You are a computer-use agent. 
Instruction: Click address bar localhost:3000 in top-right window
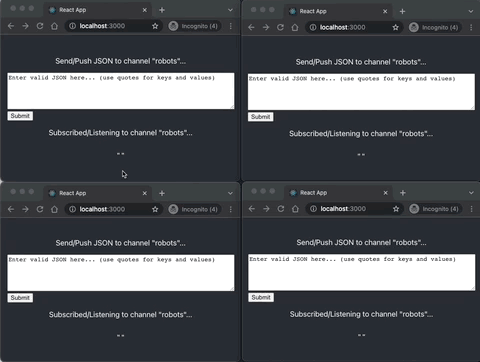[x=354, y=27]
